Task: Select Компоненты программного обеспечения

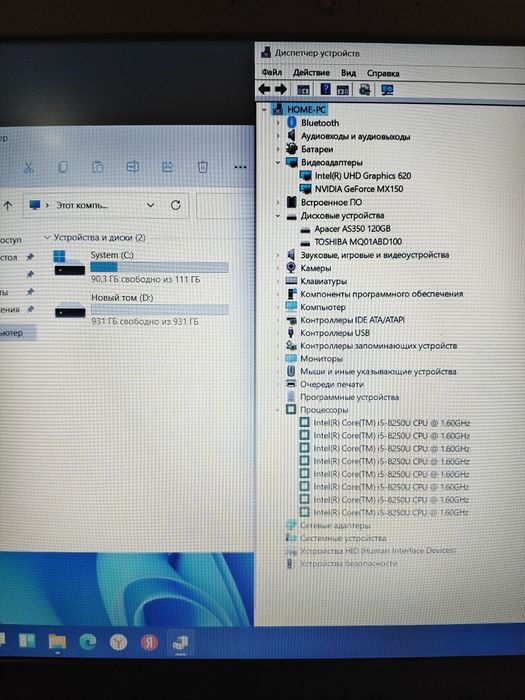Action: 382,294
